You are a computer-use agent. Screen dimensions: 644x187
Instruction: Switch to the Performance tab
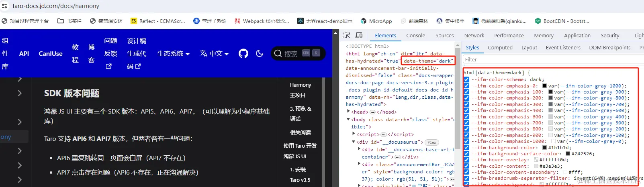tap(509, 35)
